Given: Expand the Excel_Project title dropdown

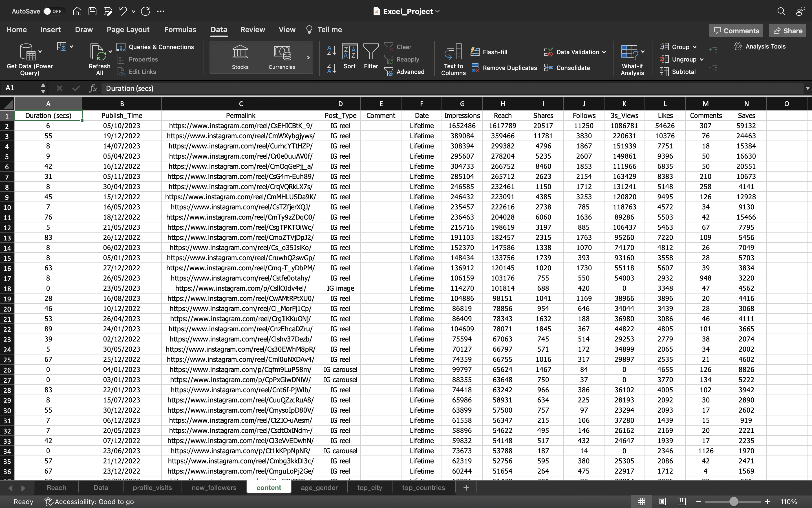Looking at the screenshot, I should point(438,11).
